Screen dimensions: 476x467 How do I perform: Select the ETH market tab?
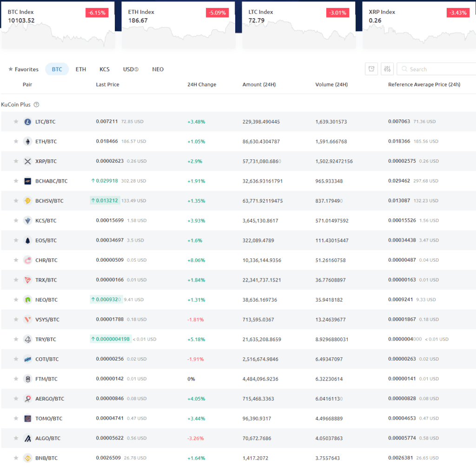pyautogui.click(x=81, y=69)
